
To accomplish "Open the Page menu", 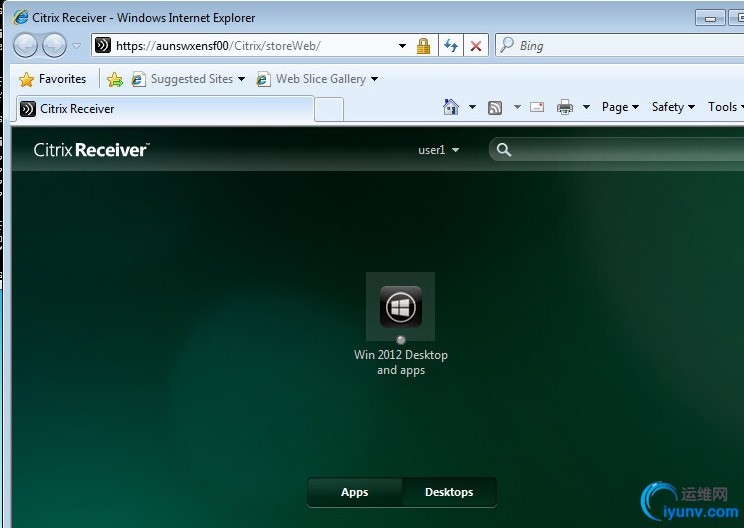I will 621,107.
